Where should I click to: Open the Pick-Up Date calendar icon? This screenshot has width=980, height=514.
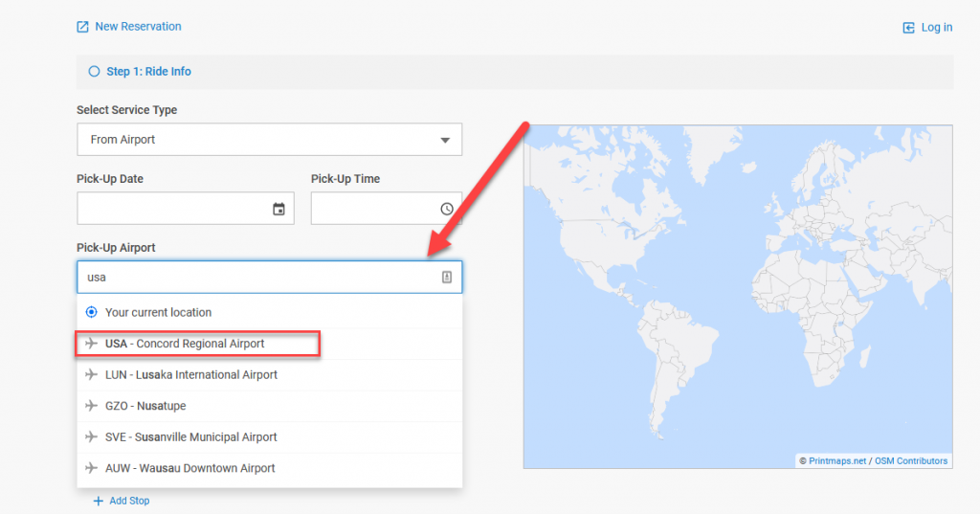(x=278, y=209)
